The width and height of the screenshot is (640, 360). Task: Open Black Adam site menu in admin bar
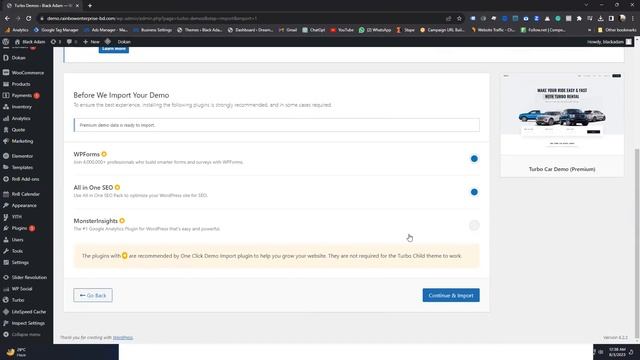(x=30, y=42)
